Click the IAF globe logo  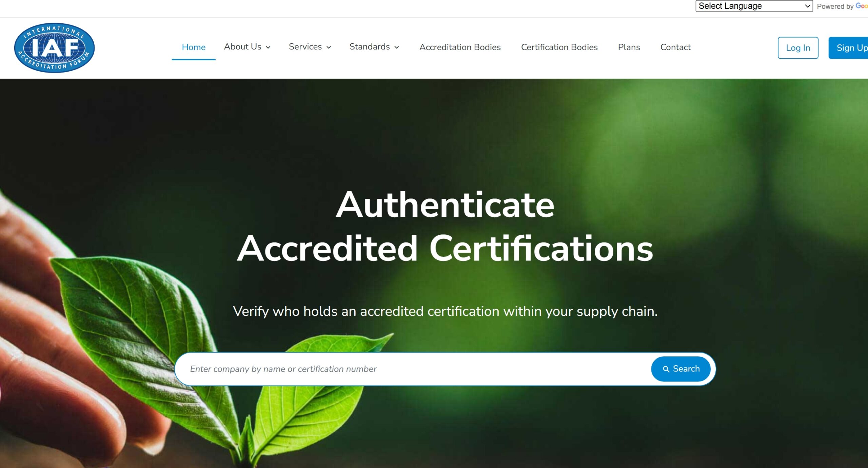(x=54, y=47)
